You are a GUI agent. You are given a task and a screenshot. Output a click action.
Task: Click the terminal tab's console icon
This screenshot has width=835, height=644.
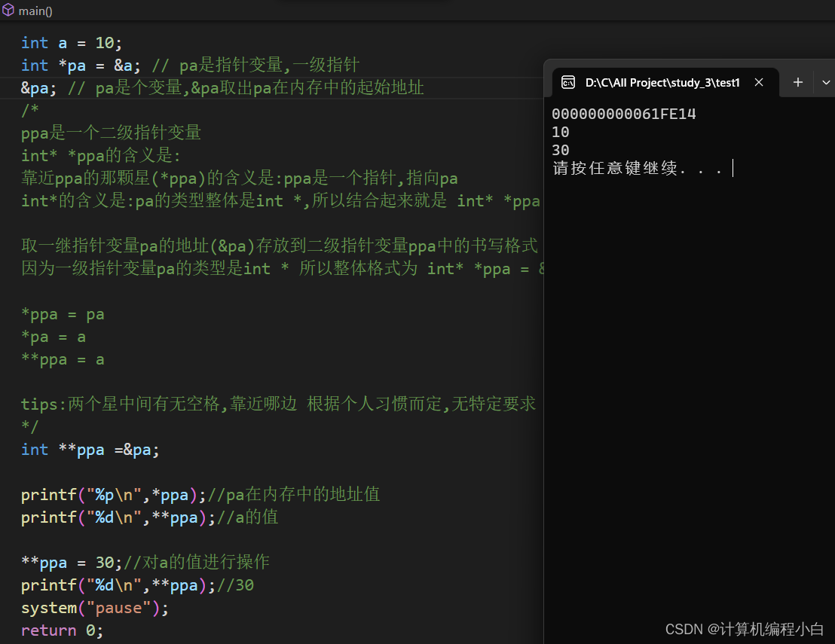(x=568, y=83)
